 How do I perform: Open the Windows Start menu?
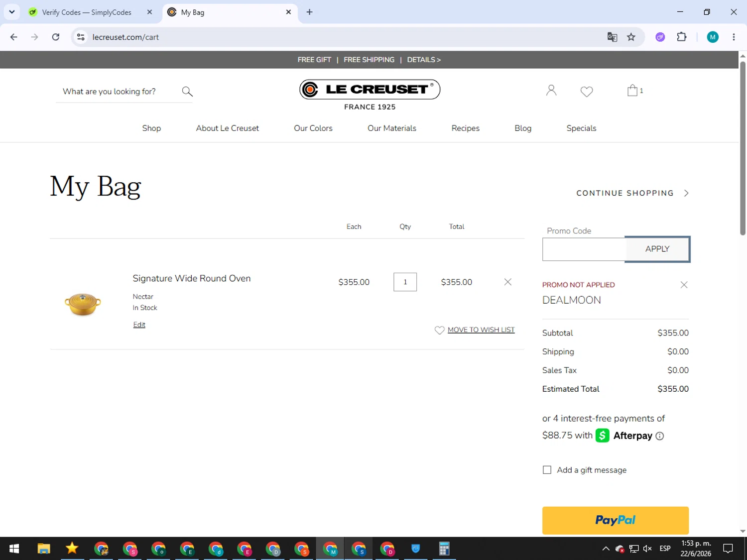click(x=14, y=549)
